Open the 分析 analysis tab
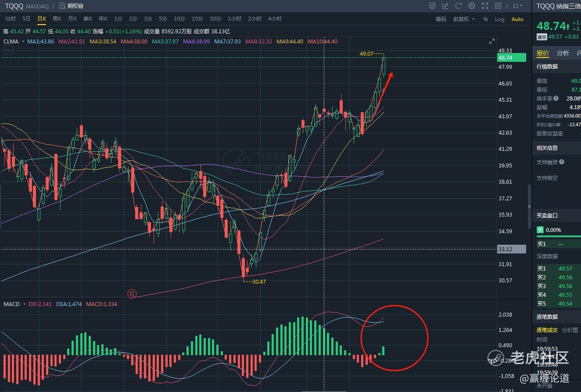Screen dimensions: 581x392 [563, 53]
